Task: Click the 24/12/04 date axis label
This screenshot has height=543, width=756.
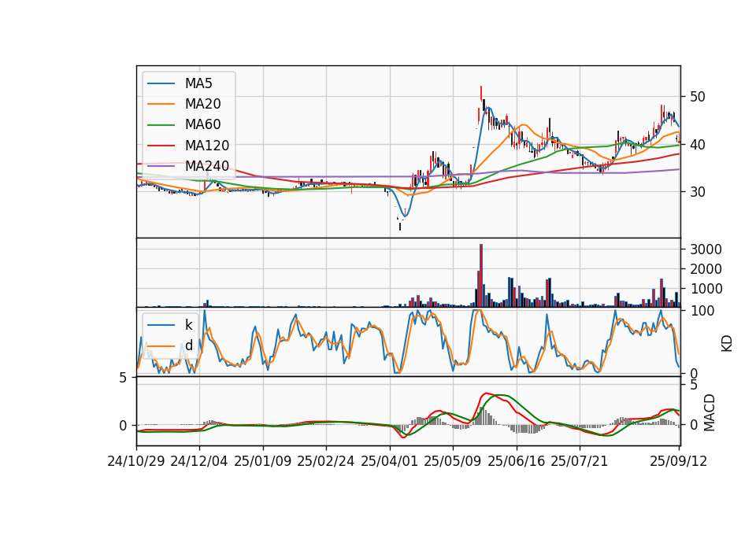Action: 199,461
